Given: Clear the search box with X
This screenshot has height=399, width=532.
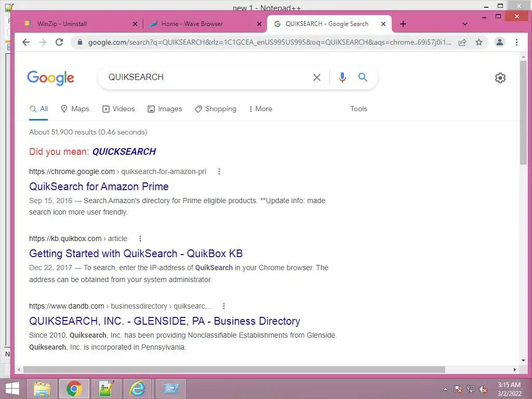Looking at the screenshot, I should [316, 77].
